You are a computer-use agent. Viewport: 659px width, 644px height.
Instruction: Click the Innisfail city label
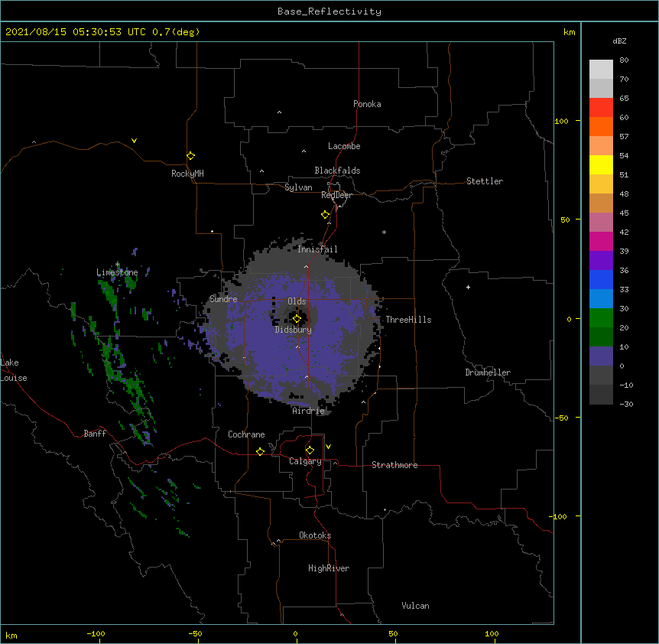click(317, 249)
